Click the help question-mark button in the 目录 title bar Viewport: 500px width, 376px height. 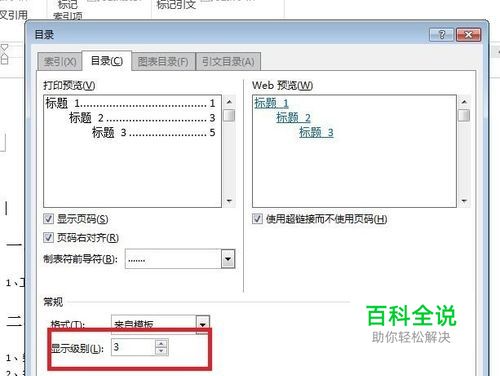pyautogui.click(x=442, y=35)
